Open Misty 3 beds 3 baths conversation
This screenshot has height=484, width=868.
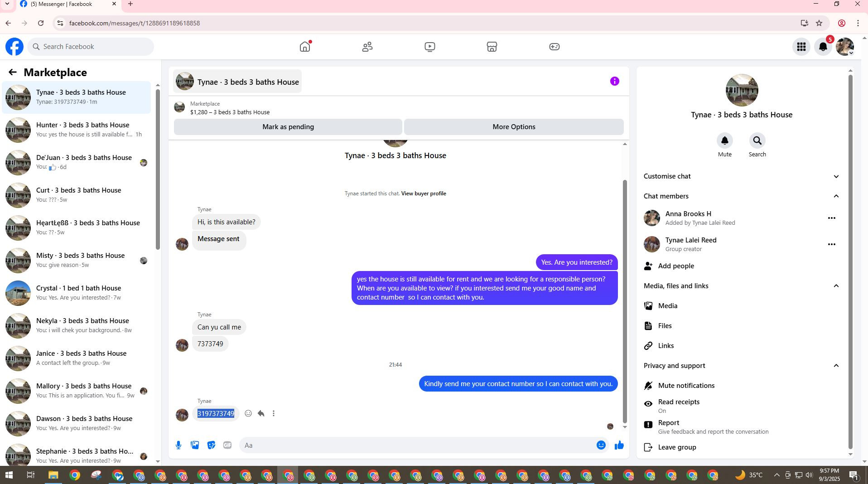point(76,261)
